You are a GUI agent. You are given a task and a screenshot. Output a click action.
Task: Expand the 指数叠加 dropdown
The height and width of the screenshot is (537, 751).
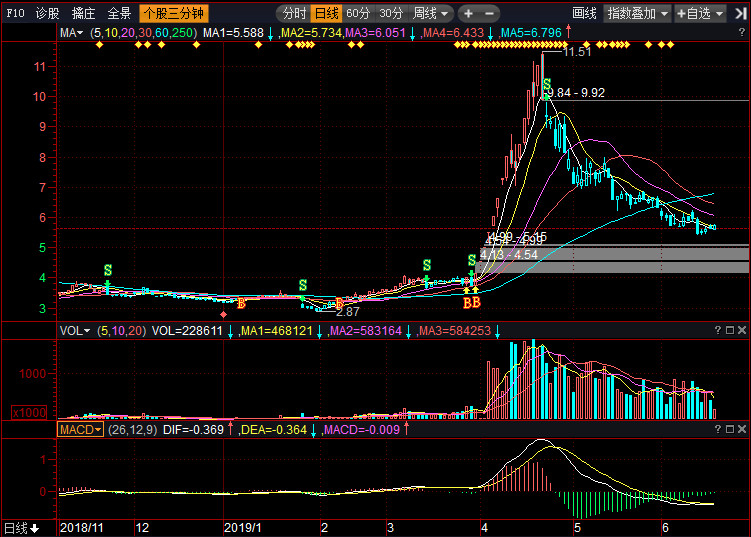(x=638, y=14)
